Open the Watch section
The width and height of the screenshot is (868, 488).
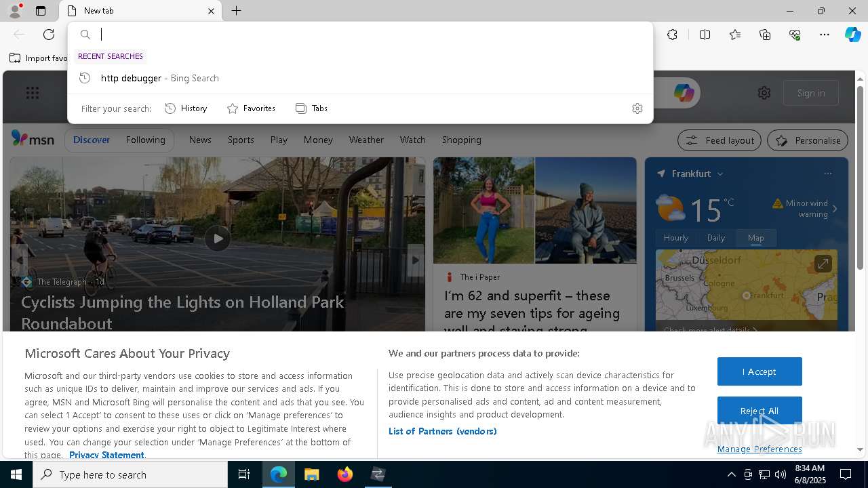[x=412, y=140]
